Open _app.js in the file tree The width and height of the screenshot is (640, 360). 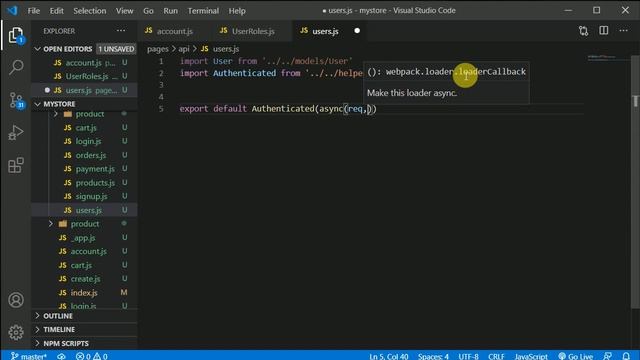point(83,238)
